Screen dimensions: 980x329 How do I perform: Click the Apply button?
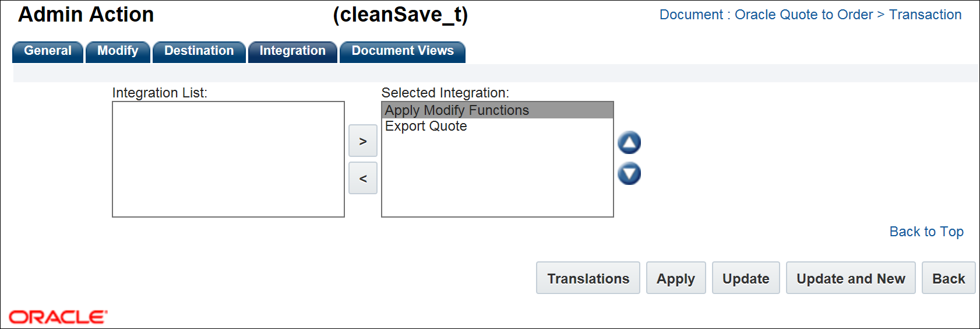click(x=675, y=278)
